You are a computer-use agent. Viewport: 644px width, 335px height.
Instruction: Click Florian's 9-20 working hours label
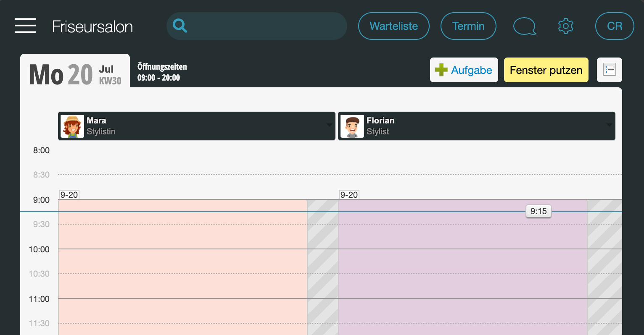coord(349,195)
